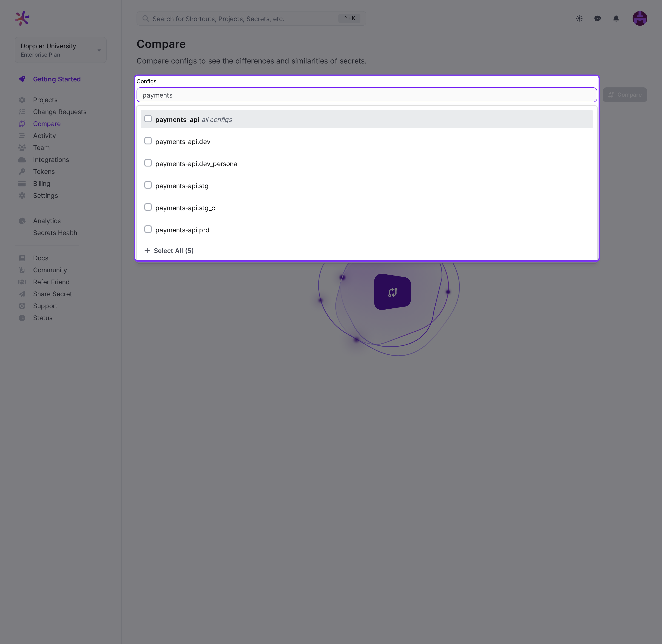Image resolution: width=662 pixels, height=644 pixels.
Task: Open the notifications bell
Action: point(616,19)
